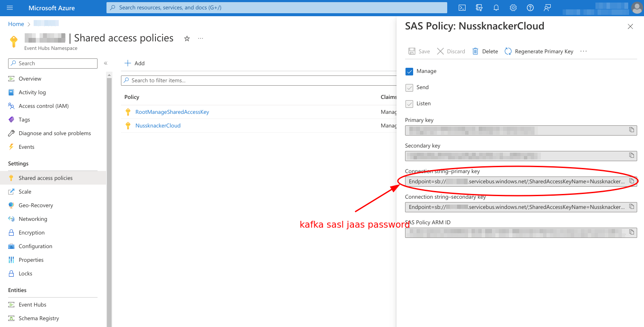Collapse the left navigation menu
Image resolution: width=644 pixels, height=327 pixels.
coord(106,63)
